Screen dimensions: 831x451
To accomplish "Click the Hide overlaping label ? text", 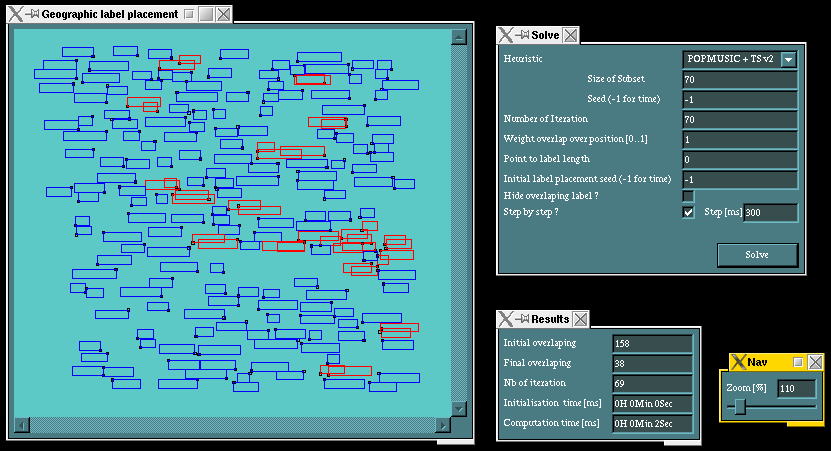I will (x=551, y=196).
